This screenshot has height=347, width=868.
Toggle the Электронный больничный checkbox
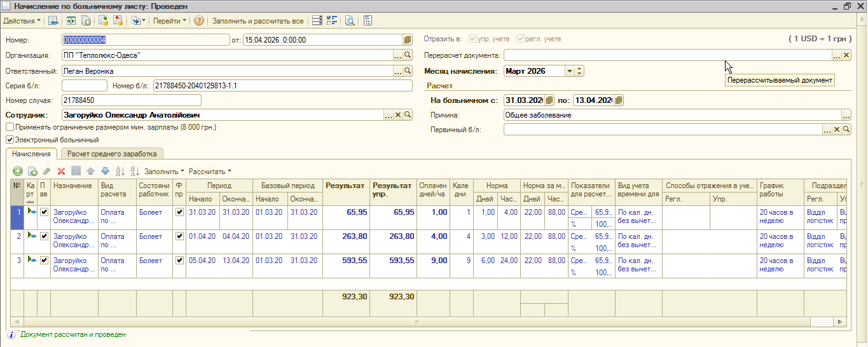coord(10,140)
